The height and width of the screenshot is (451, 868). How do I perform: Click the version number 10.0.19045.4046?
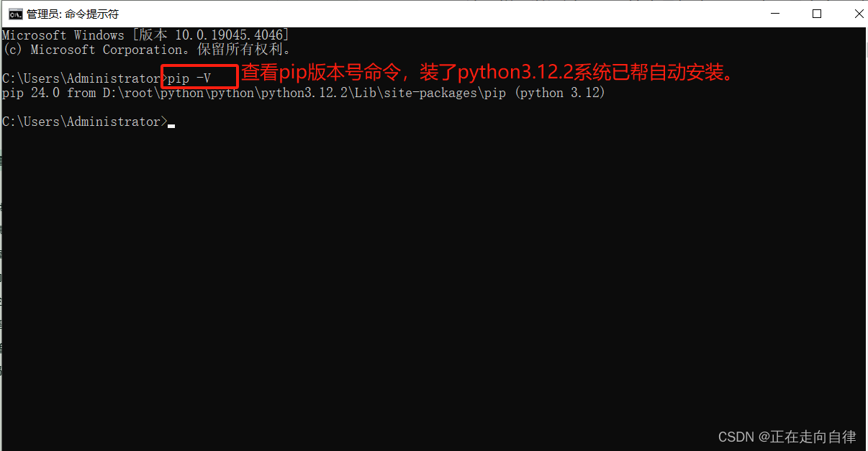(229, 35)
